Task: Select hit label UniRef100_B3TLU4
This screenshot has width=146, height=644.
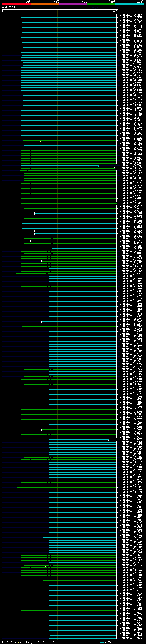Action: (131, 93)
